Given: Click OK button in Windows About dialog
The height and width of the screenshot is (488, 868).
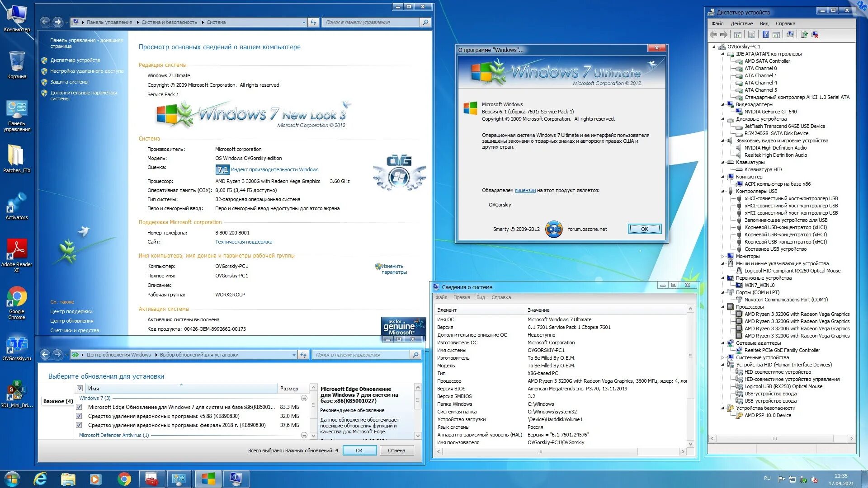Looking at the screenshot, I should (643, 229).
